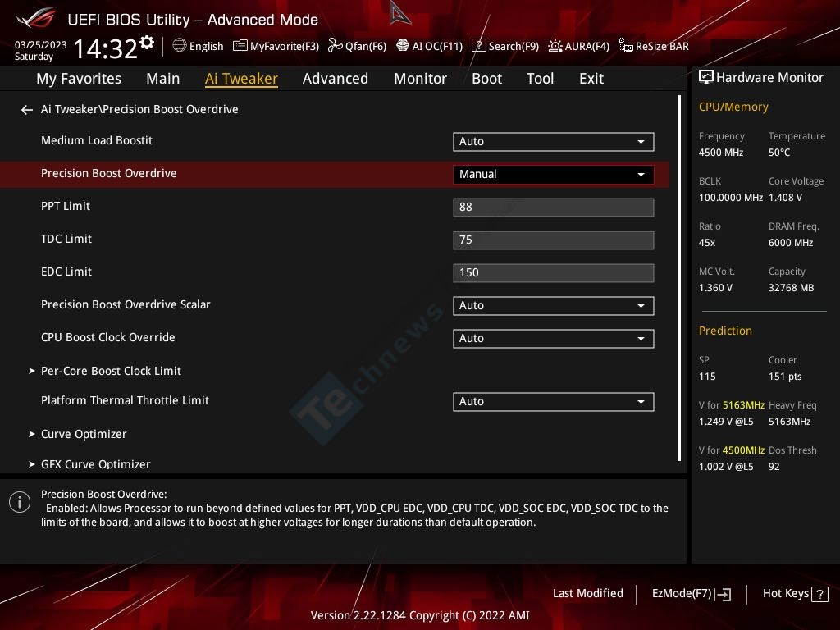
Task: Select the Medium Load Boostit label
Action: pos(97,141)
